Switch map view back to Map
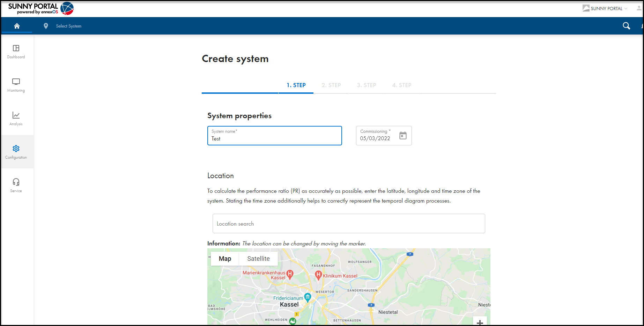 [x=224, y=259]
